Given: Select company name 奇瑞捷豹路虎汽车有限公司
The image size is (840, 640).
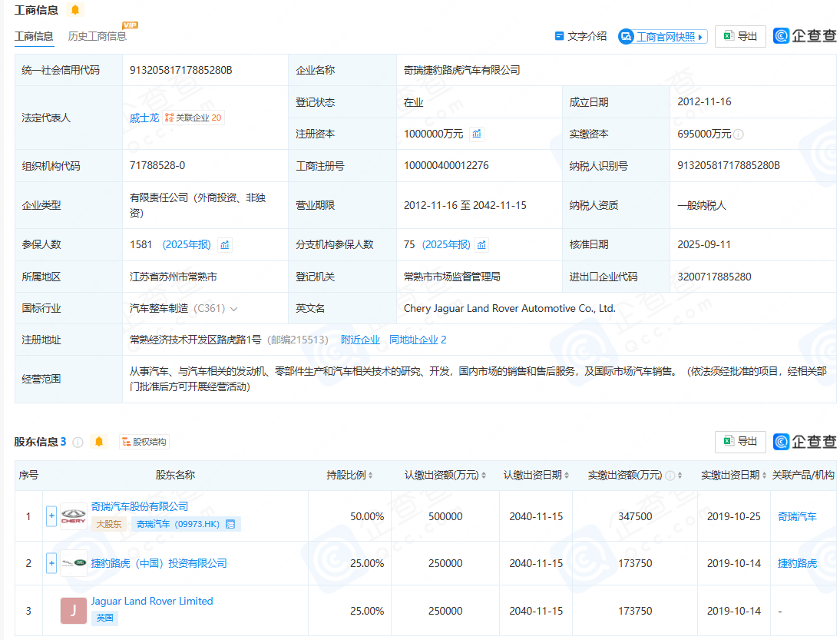Looking at the screenshot, I should (x=461, y=70).
